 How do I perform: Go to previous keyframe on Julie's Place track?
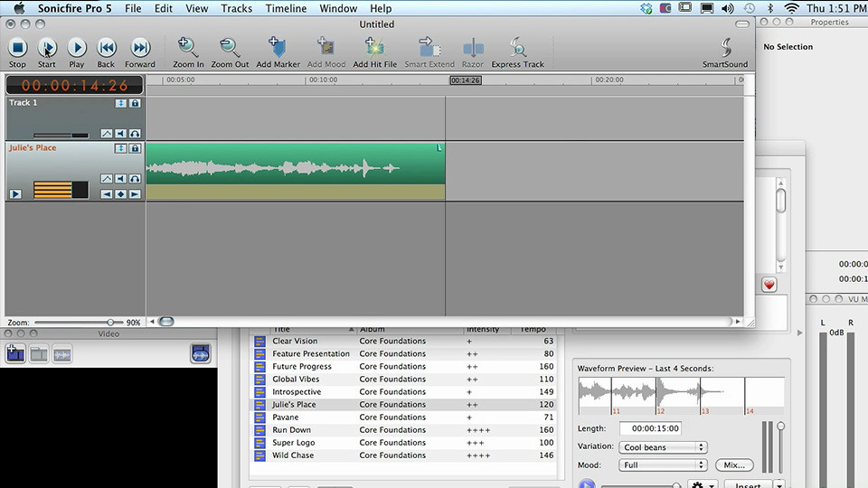pos(107,194)
